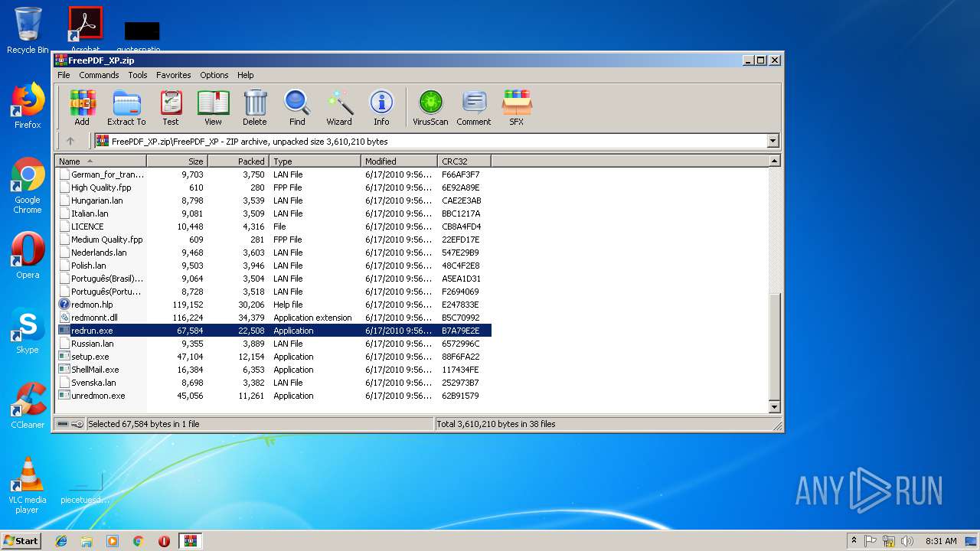Click the drive icon in status bar
980x551 pixels.
[x=63, y=424]
